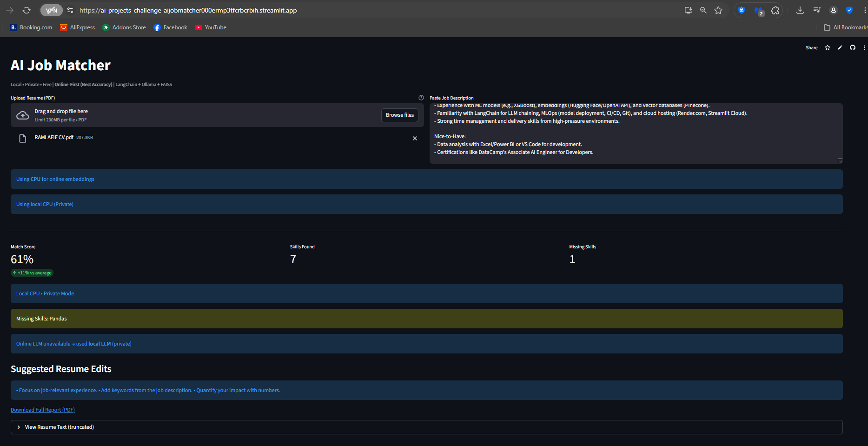The width and height of the screenshot is (868, 446).
Task: Open the media control playlist icon
Action: pos(817,10)
